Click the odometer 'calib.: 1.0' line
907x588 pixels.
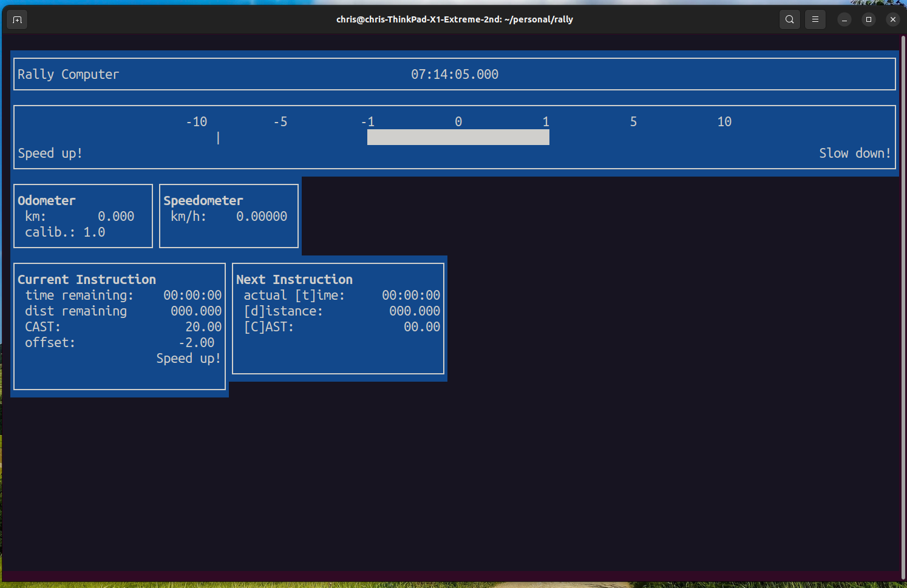pyautogui.click(x=65, y=232)
